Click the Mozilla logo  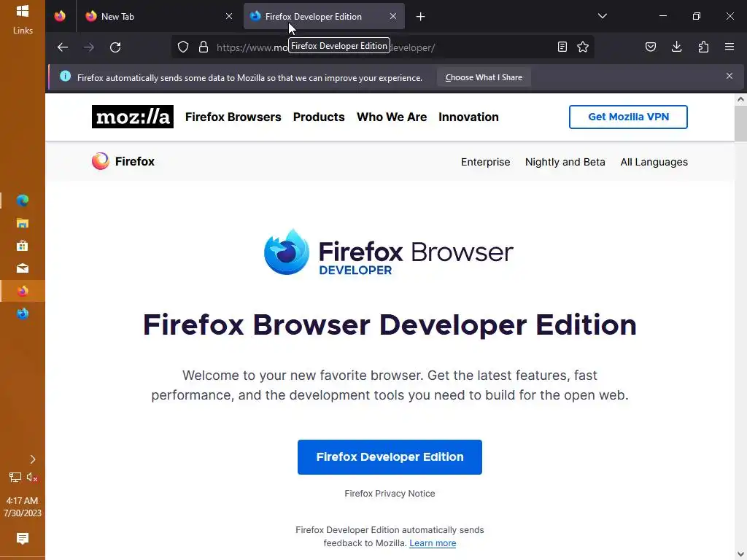click(133, 117)
